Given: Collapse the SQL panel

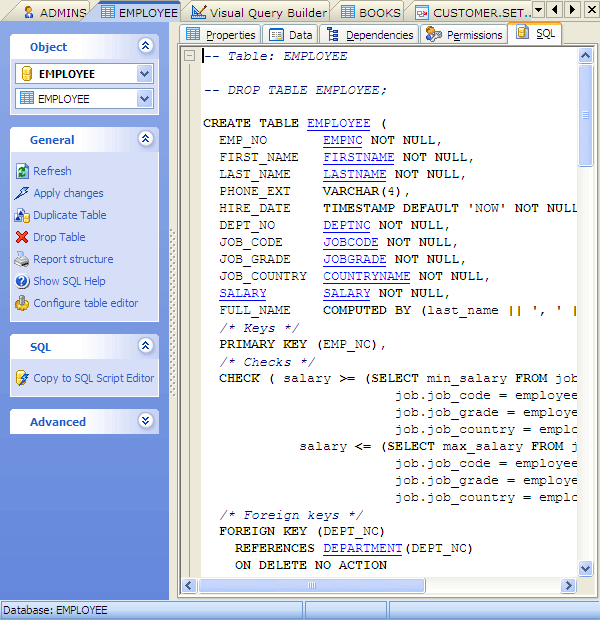Looking at the screenshot, I should pos(146,346).
